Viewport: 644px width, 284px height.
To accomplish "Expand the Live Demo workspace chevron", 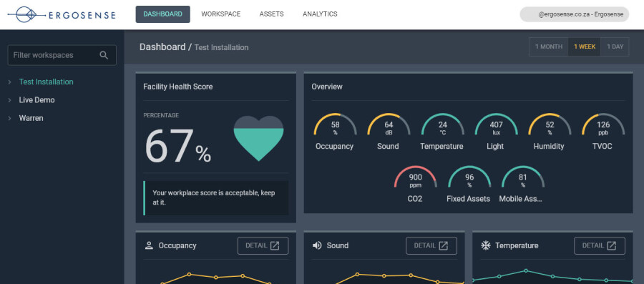I will (x=9, y=100).
